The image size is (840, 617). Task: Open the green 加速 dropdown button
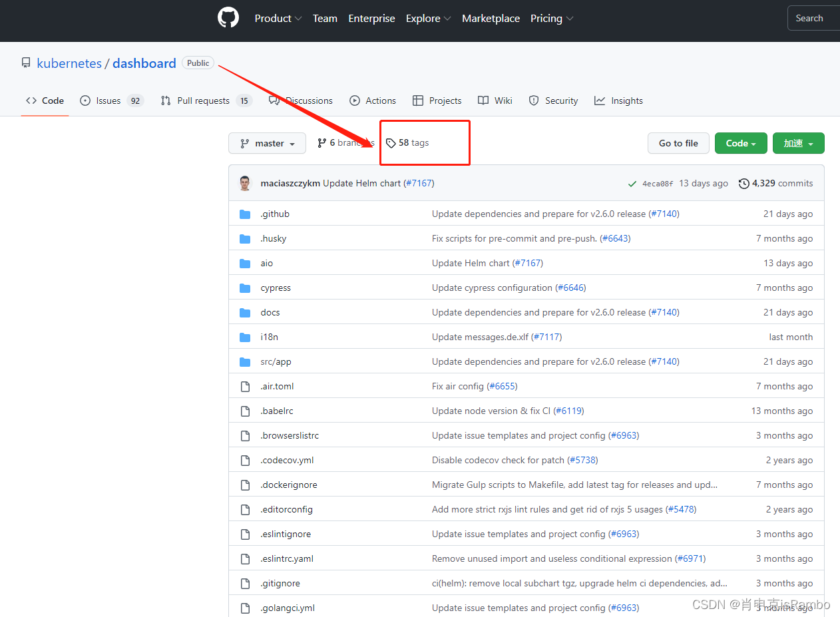click(799, 143)
